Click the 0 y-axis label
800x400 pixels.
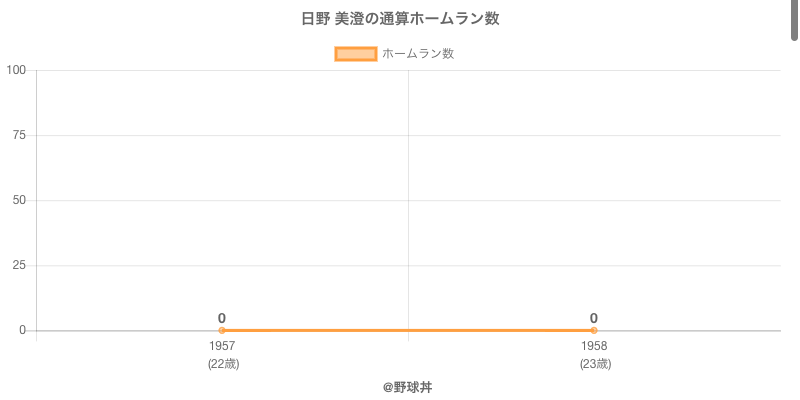coord(22,330)
